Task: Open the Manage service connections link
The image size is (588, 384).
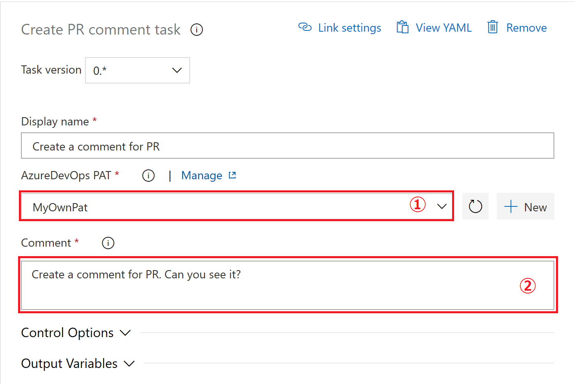Action: (x=202, y=176)
